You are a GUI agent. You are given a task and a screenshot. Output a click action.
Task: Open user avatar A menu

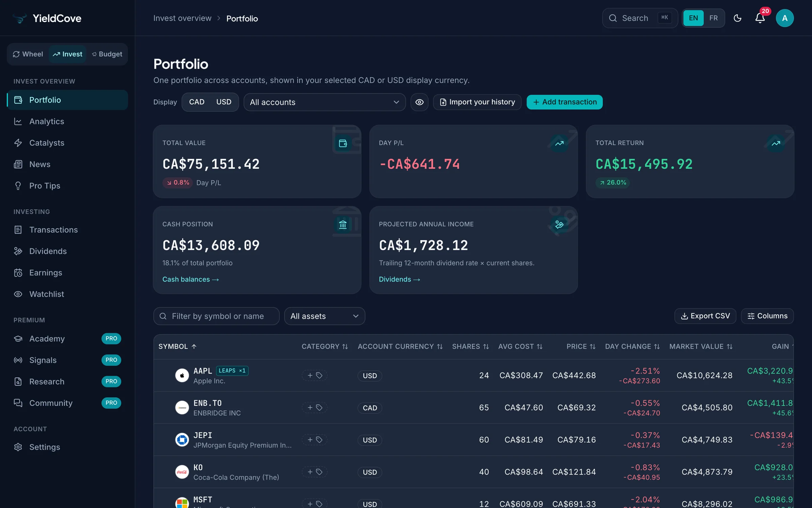tap(785, 18)
